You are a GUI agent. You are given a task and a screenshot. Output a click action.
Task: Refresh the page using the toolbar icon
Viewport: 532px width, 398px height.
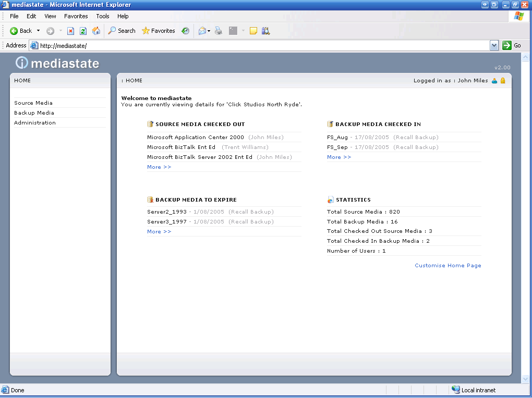83,31
